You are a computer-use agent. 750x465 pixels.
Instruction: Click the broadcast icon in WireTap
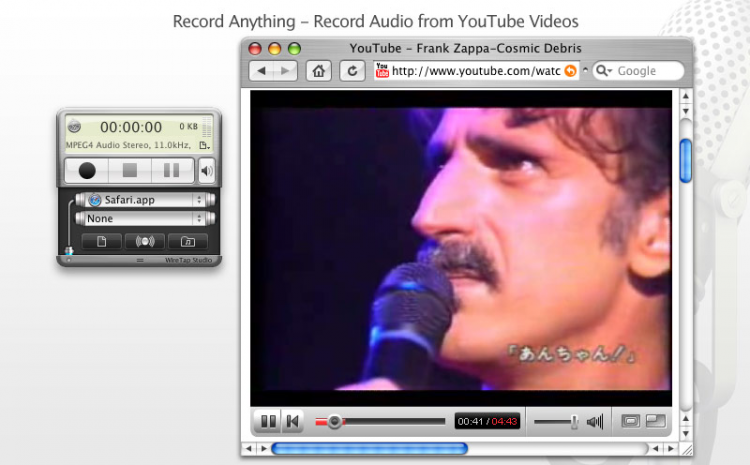(145, 242)
